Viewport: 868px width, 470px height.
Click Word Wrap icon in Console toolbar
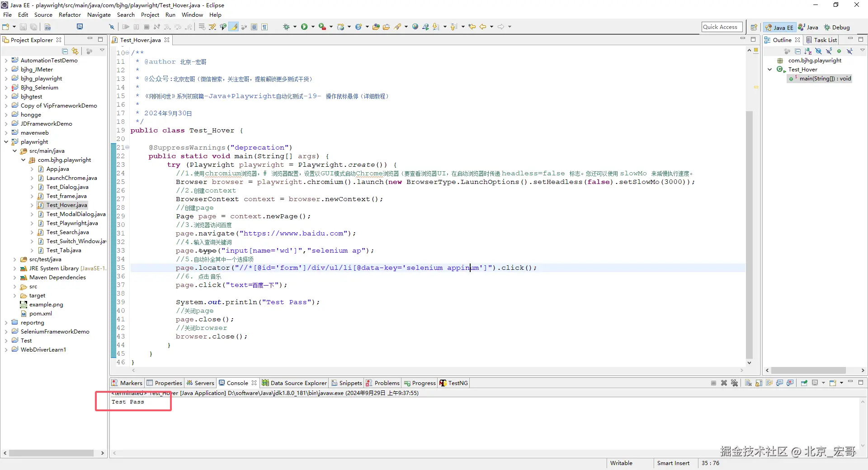tap(769, 383)
